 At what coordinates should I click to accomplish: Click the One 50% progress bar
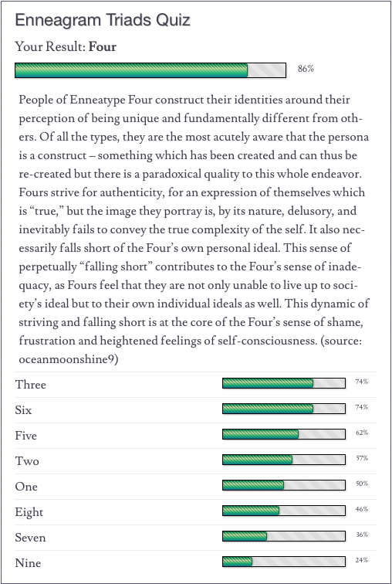284,485
